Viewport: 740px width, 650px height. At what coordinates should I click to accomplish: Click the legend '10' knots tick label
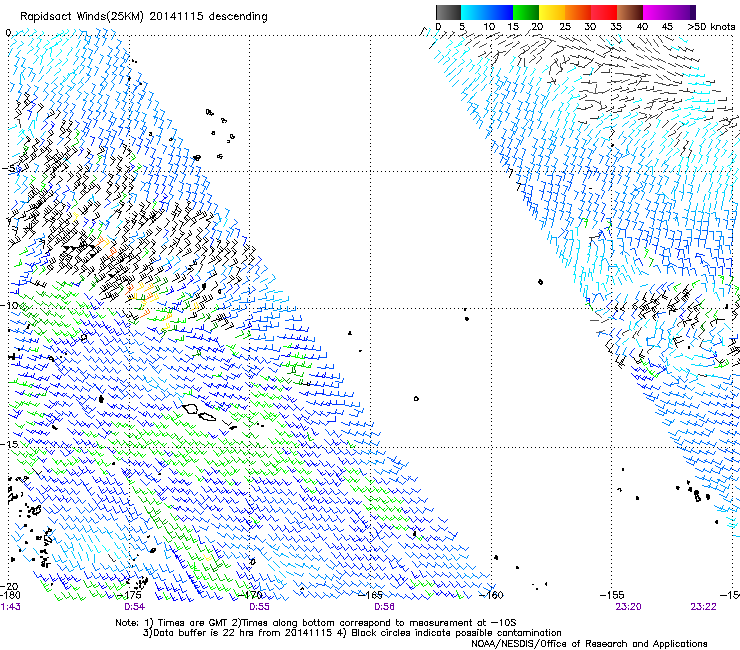point(489,27)
